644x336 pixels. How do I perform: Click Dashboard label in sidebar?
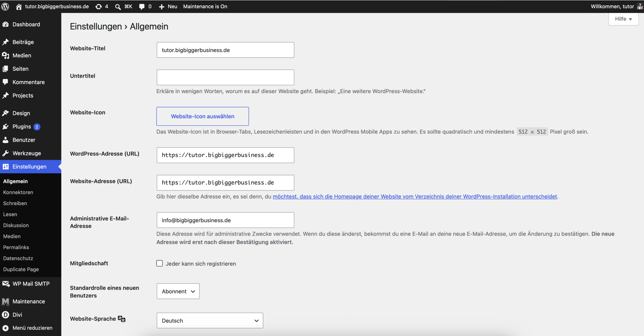(26, 24)
